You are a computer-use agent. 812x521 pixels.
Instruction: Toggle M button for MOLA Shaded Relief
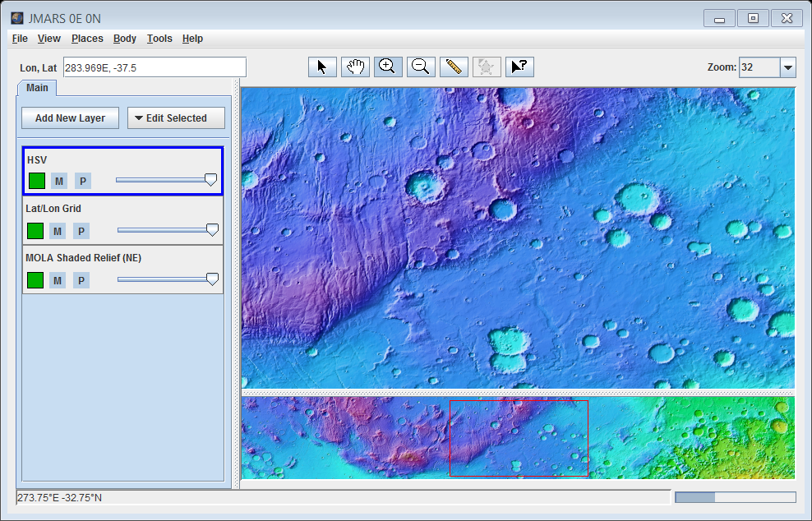57,280
